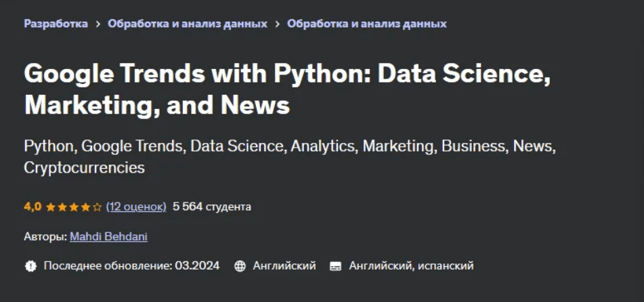Click the chevron after Разработка breadcrumb

98,24
